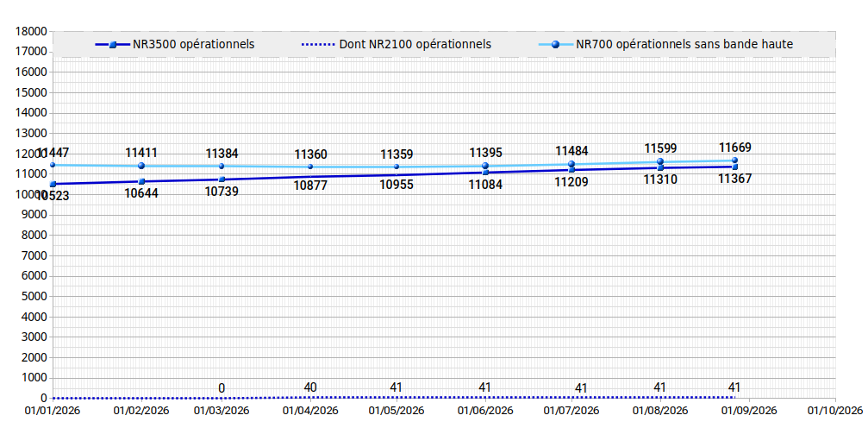Select the NR700 data point labeled 11669
868x428 pixels.
734,160
